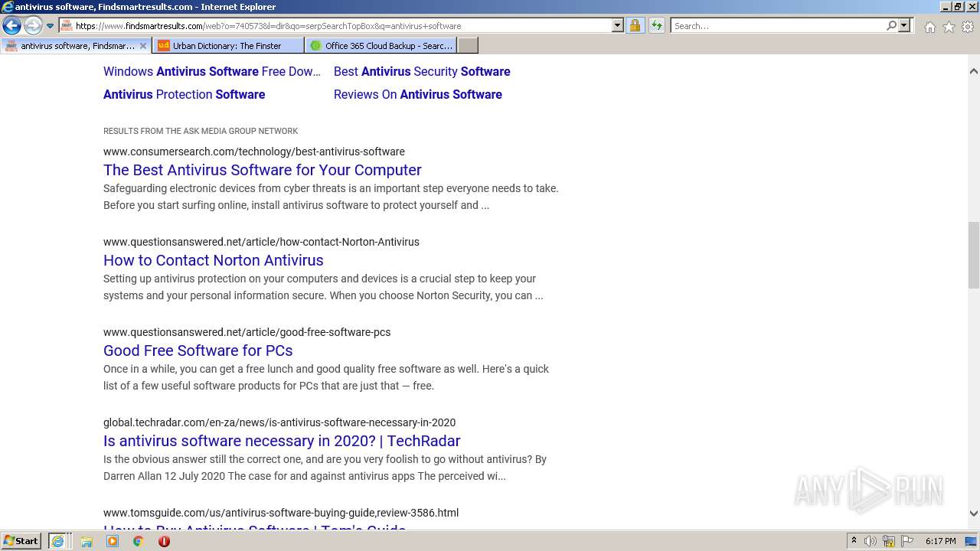
Task: Click the Office 365 tab favicon
Action: (x=315, y=46)
